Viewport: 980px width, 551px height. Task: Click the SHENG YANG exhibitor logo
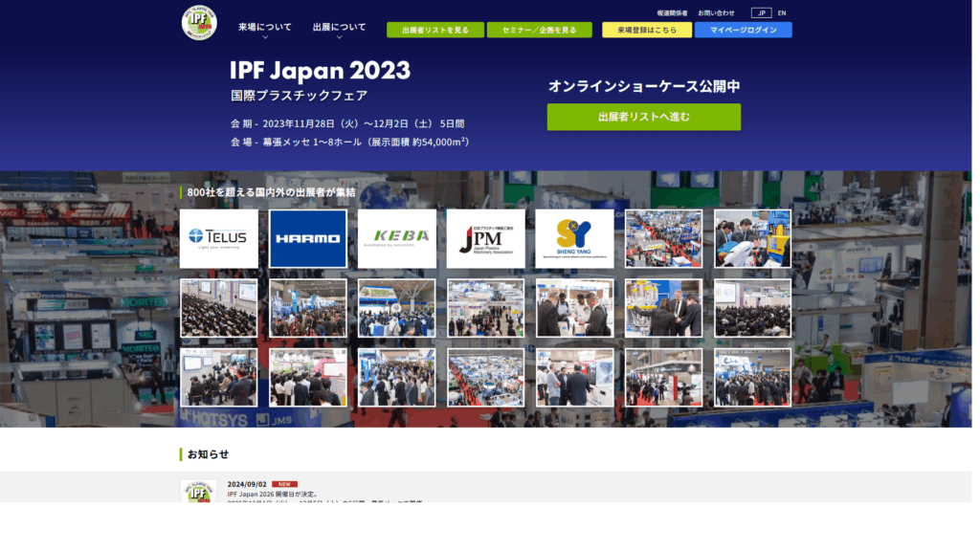[x=574, y=238]
